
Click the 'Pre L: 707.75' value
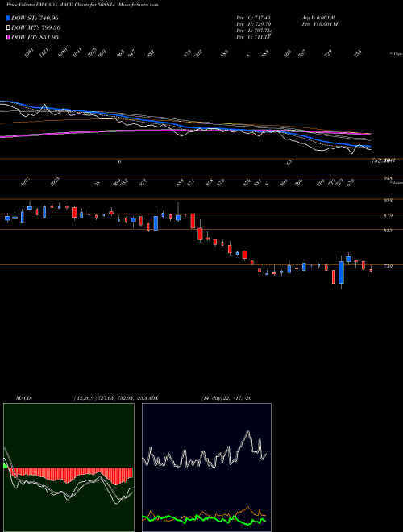[x=253, y=31]
